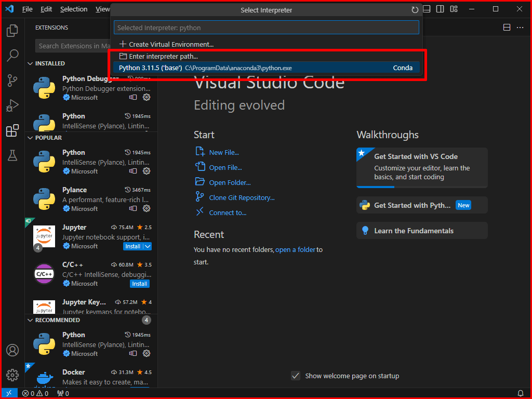Open Get Started with VS Code walkthrough

pos(422,168)
